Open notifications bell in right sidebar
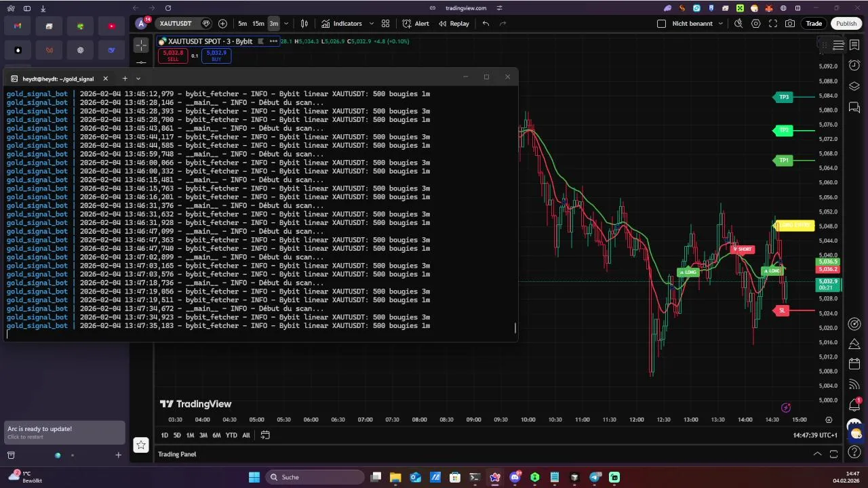Image resolution: width=868 pixels, height=488 pixels. tap(854, 405)
